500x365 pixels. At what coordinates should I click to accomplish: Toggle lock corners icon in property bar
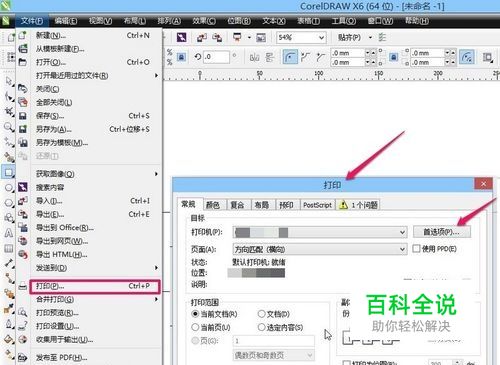click(x=393, y=57)
